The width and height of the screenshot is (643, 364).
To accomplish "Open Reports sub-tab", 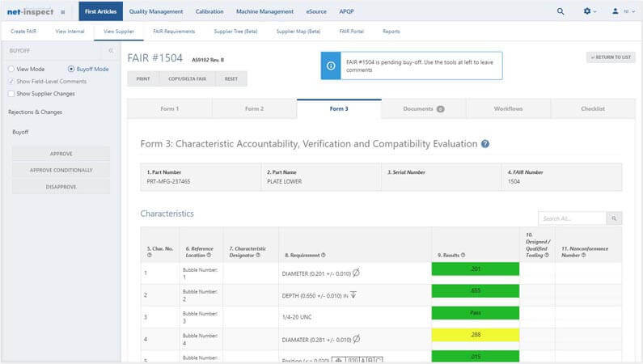I will [x=391, y=32].
